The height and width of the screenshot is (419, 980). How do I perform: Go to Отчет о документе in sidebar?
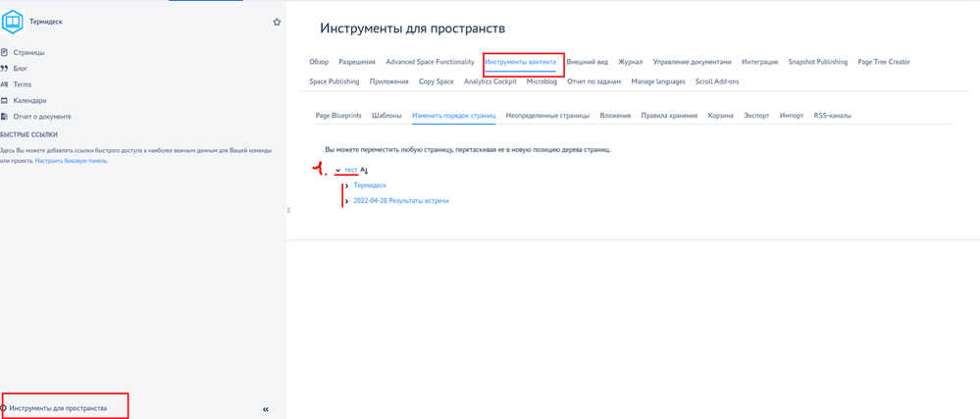[42, 117]
